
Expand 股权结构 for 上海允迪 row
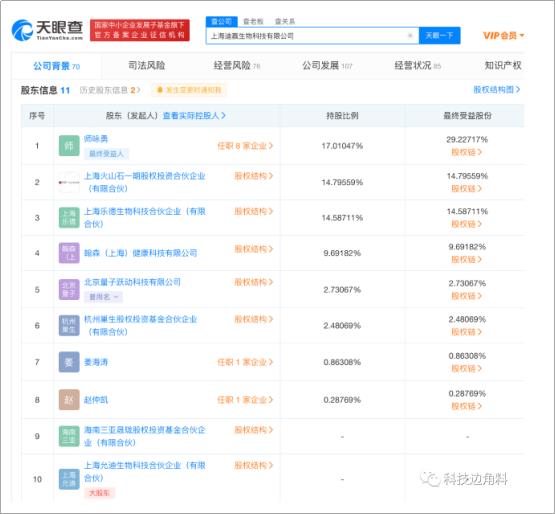pyautogui.click(x=253, y=465)
